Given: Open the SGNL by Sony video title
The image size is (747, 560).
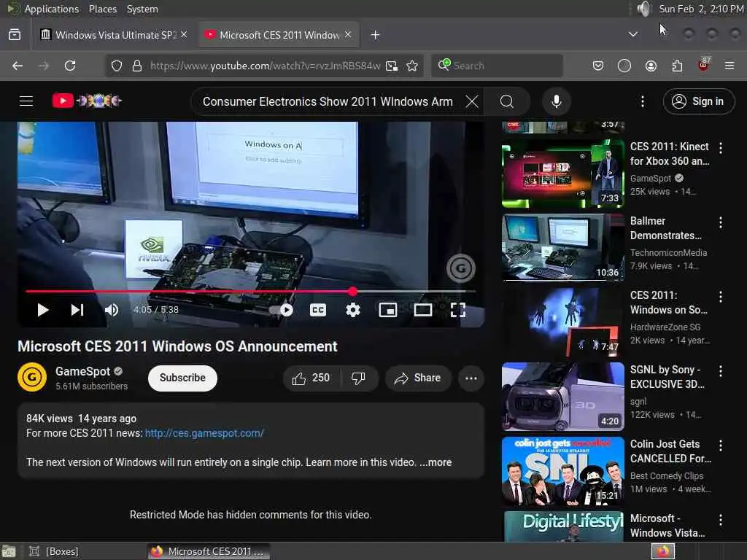Looking at the screenshot, I should pyautogui.click(x=667, y=377).
